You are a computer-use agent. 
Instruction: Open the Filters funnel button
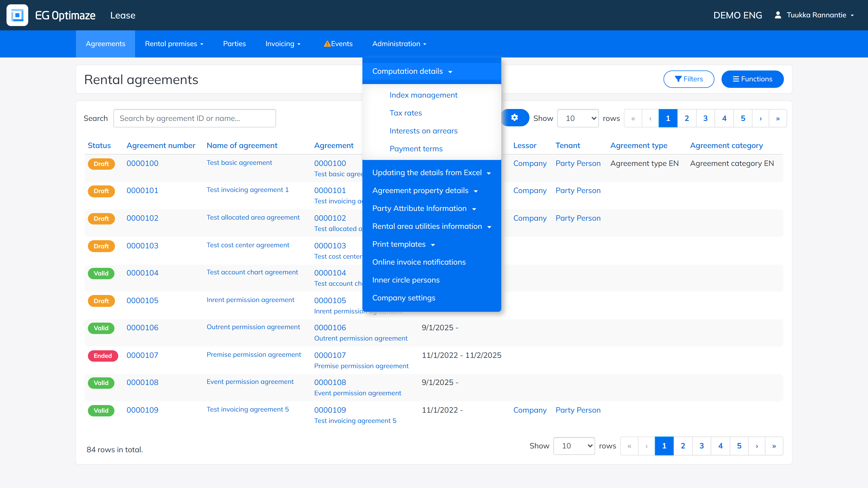688,79
